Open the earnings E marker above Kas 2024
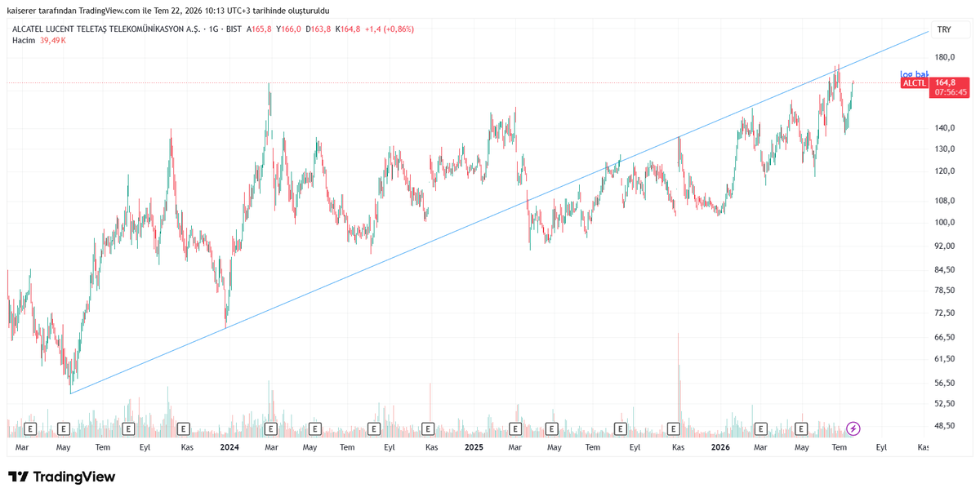This screenshot has height=497, width=980. [428, 428]
